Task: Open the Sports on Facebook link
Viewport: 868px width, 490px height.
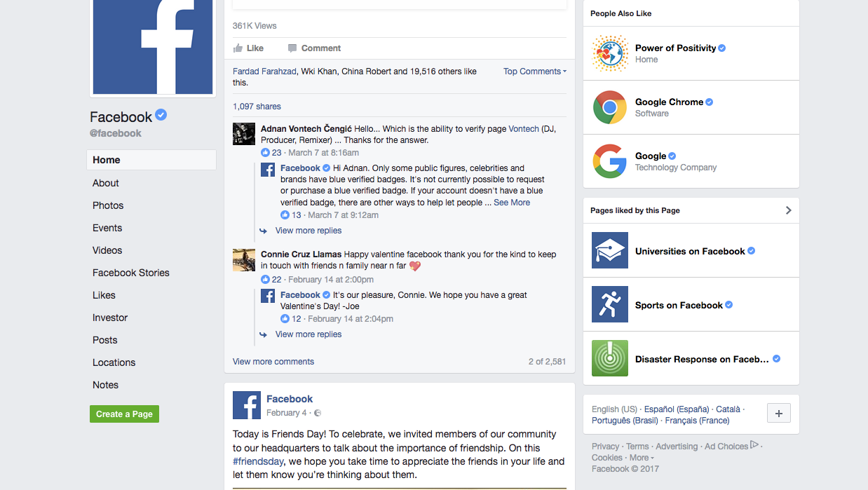Action: pos(679,306)
